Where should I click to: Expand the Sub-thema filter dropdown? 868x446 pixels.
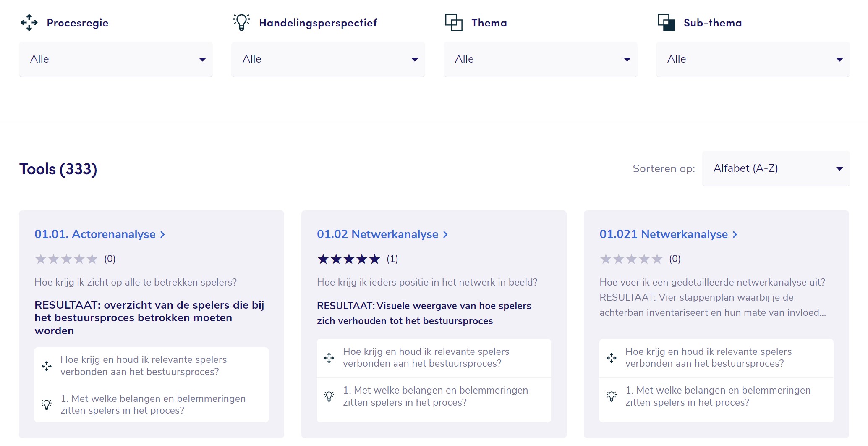(x=753, y=59)
